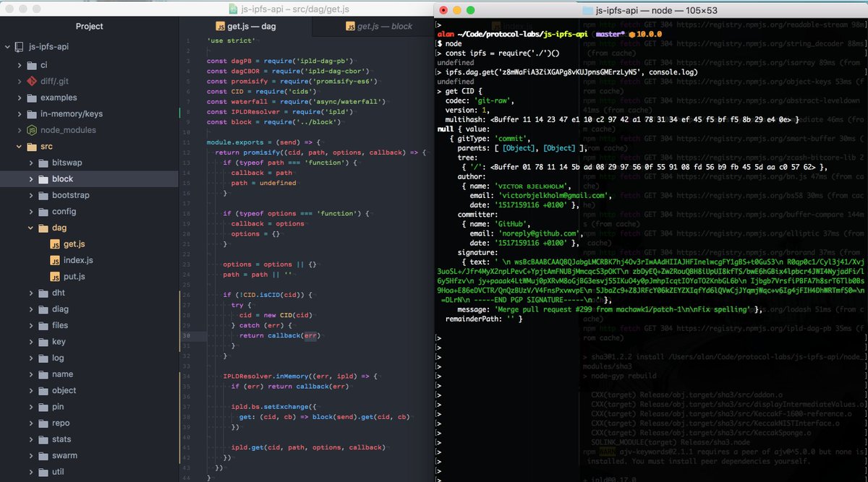This screenshot has width=868, height=482.
Task: Click the JS icon next to index.js
Action: coord(55,260)
